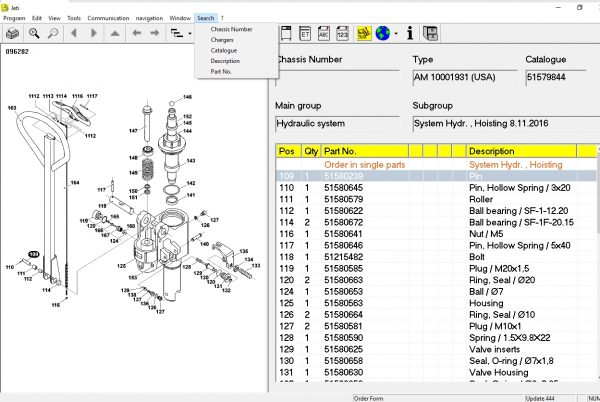
Task: Choose Chassis Number in Search menu
Action: pos(232,29)
